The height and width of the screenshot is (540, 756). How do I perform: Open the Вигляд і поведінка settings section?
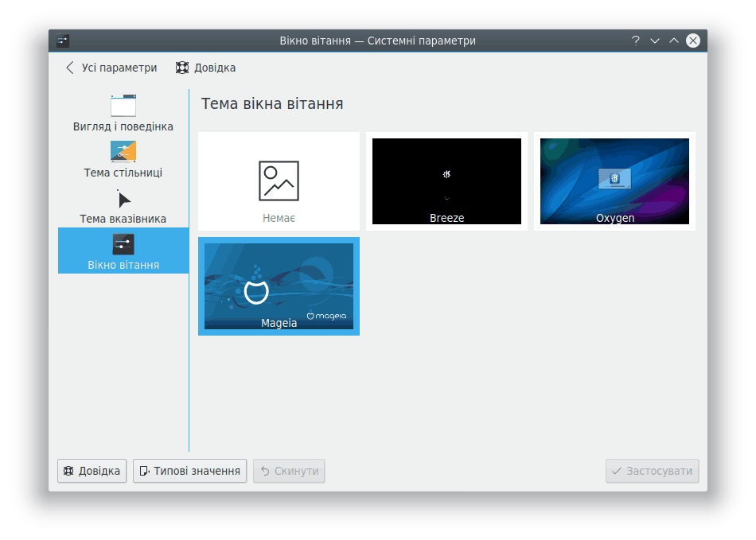[x=123, y=113]
